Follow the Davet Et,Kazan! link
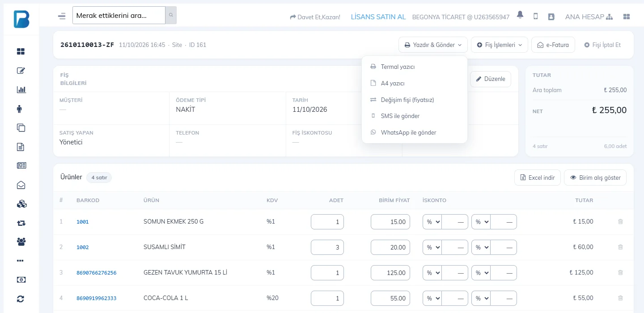Screen dimensions: 644x313 [315, 17]
